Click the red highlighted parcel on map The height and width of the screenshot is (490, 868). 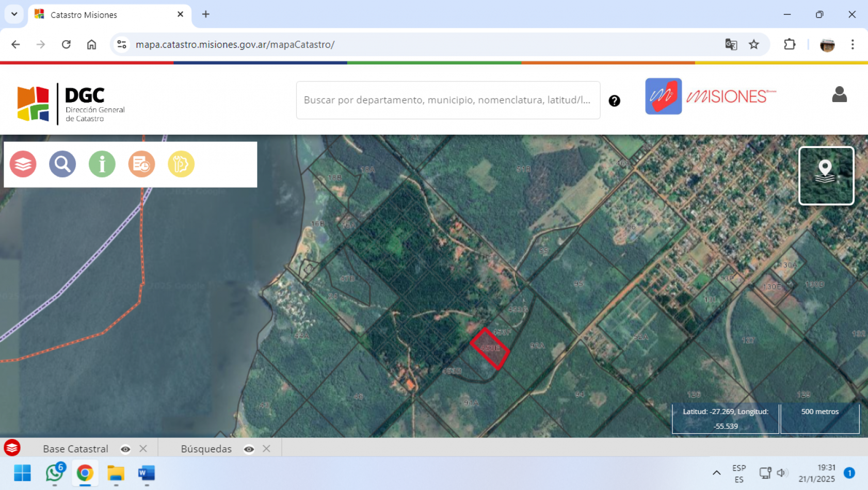(x=490, y=349)
